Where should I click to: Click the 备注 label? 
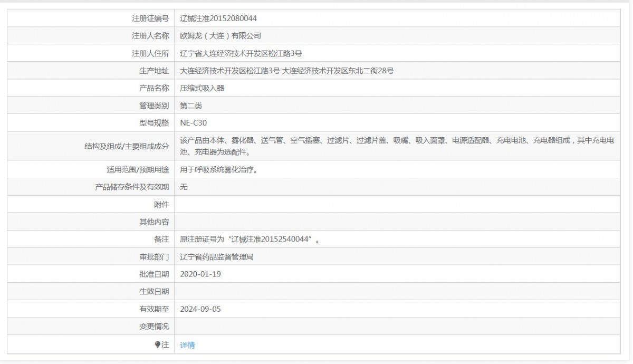coord(161,240)
